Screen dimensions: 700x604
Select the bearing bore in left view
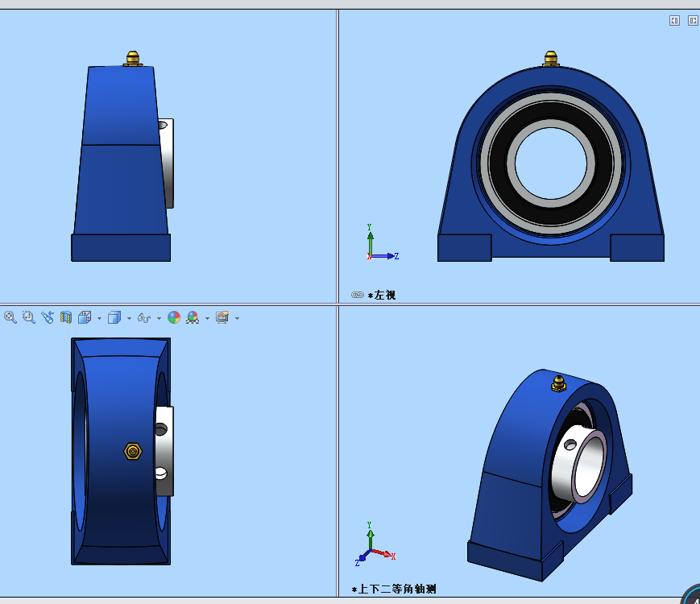point(550,163)
